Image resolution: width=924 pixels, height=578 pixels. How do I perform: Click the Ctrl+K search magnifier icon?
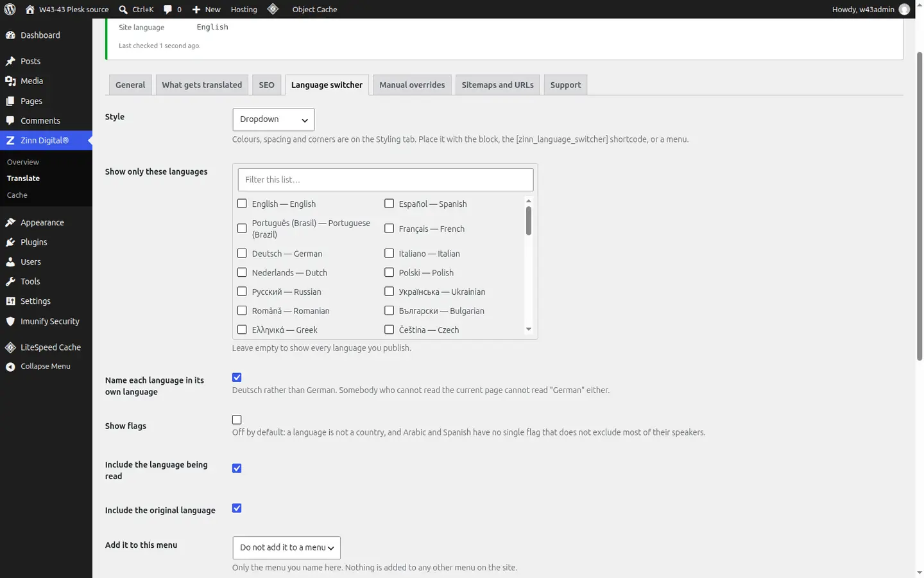pos(123,9)
